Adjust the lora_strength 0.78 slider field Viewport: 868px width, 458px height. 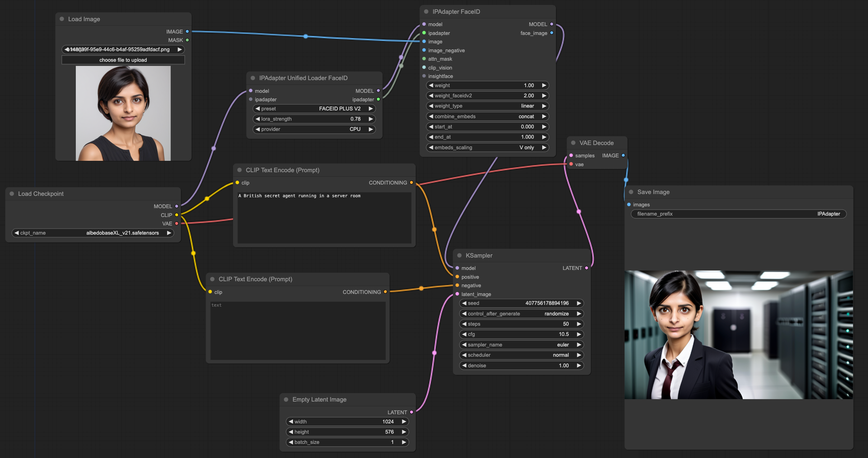[314, 119]
